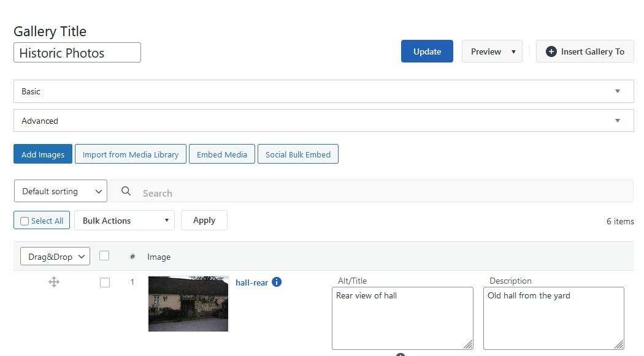This screenshot has height=356, width=644.
Task: Select the Embed Media option
Action: tap(222, 154)
